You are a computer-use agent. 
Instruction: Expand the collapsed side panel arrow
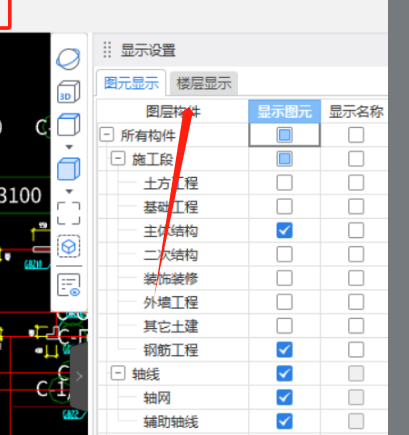click(79, 376)
